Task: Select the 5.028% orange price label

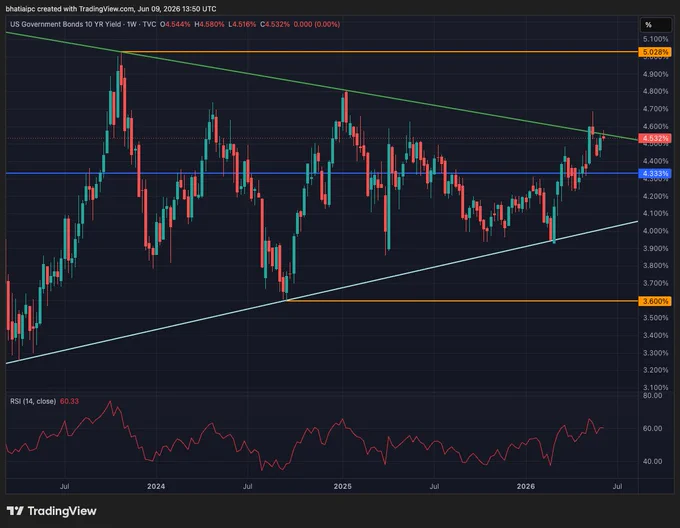Action: click(x=655, y=52)
